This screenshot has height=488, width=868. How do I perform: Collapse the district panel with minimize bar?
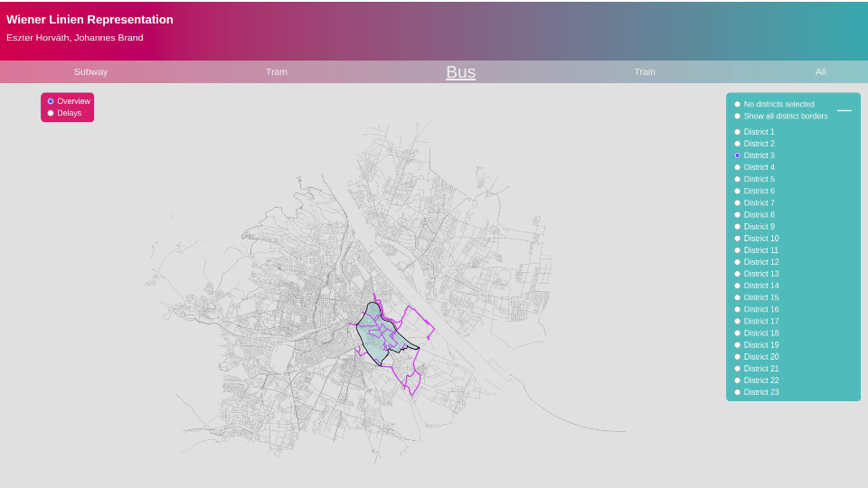844,110
